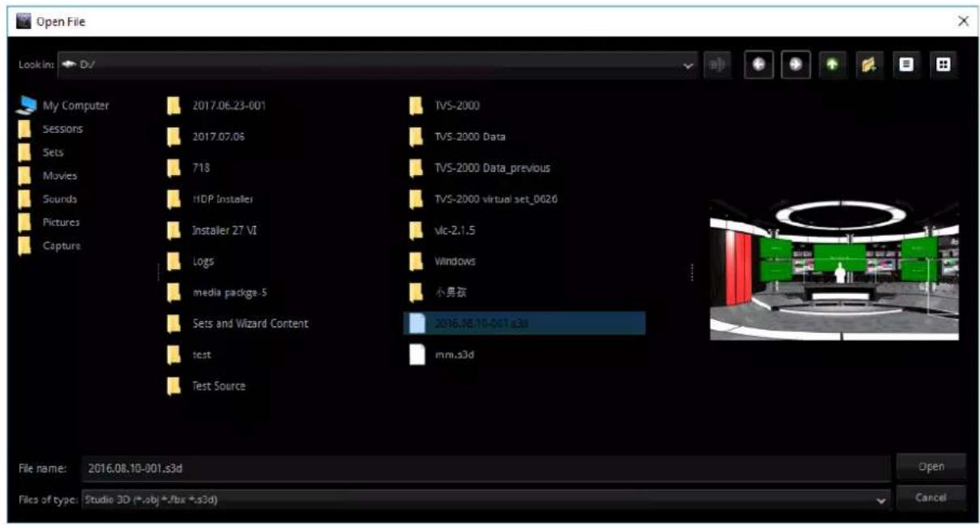Viewport: 980px width, 525px height.
Task: Close the Open File dialog
Action: coord(963,21)
